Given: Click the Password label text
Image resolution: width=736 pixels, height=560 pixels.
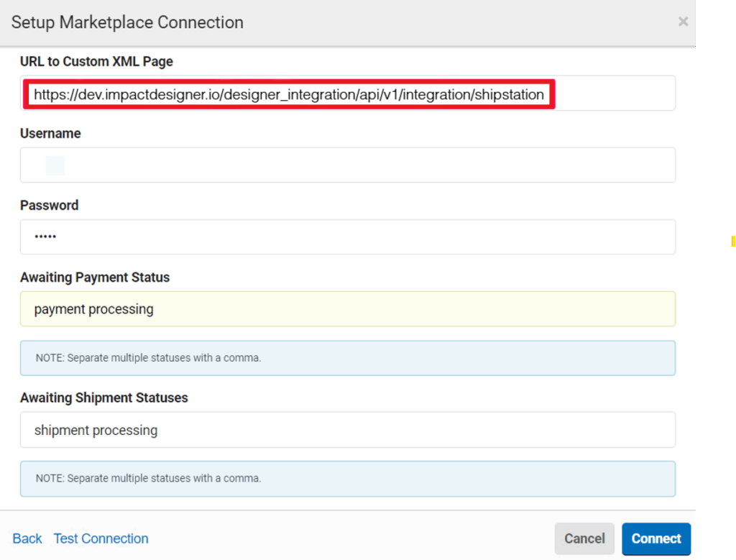Looking at the screenshot, I should (x=49, y=206).
